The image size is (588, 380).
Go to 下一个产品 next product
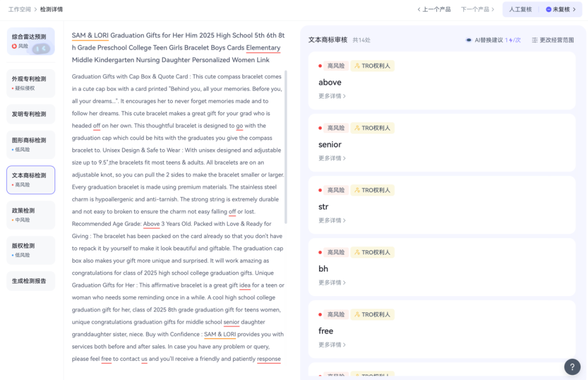(477, 9)
